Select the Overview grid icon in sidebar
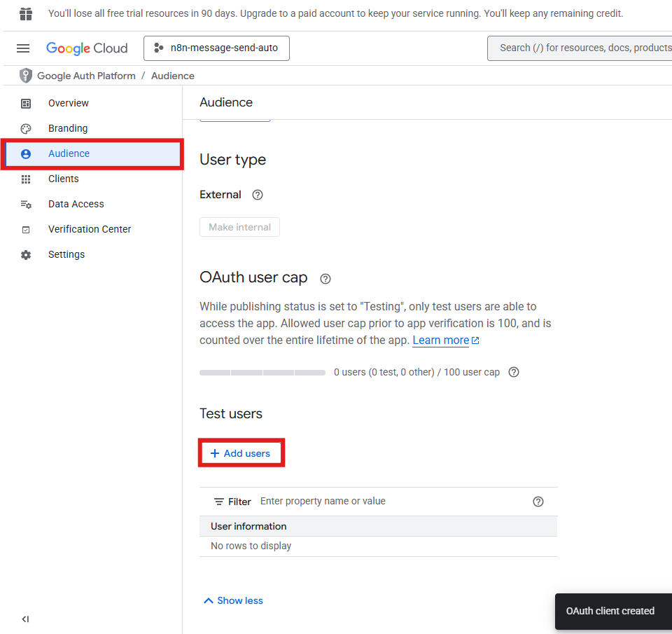 25,103
